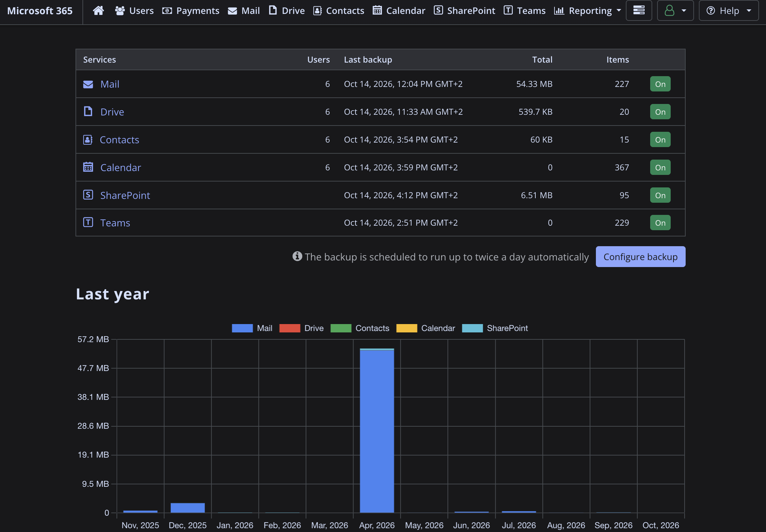The image size is (766, 532).
Task: Toggle the Calendar backup On switch
Action: pyautogui.click(x=660, y=168)
